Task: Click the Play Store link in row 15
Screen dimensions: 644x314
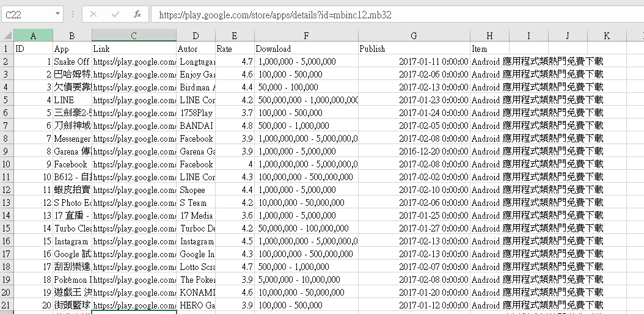Action: tap(134, 228)
